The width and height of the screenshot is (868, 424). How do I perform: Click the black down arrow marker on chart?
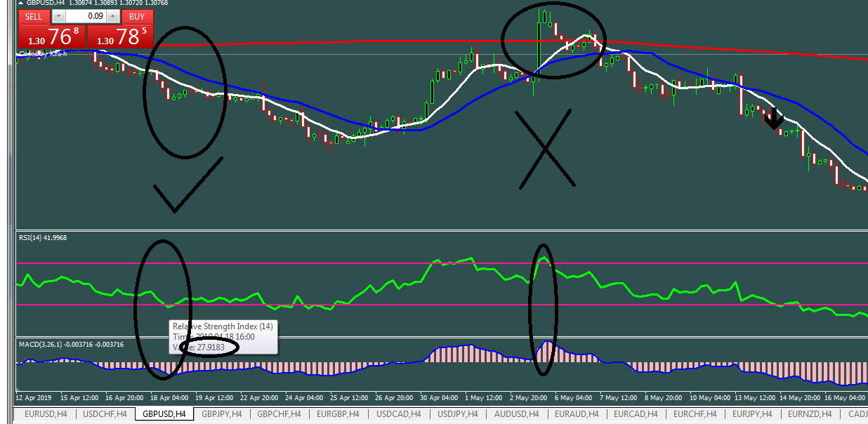(773, 119)
